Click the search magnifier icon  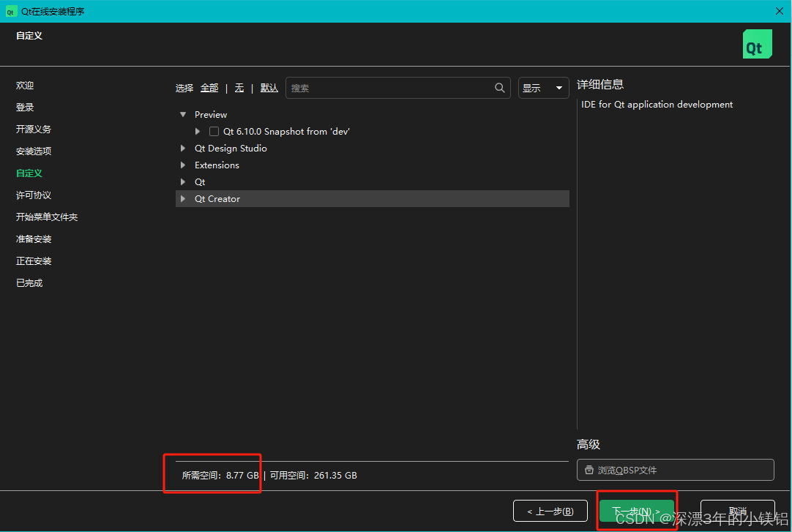[x=499, y=88]
